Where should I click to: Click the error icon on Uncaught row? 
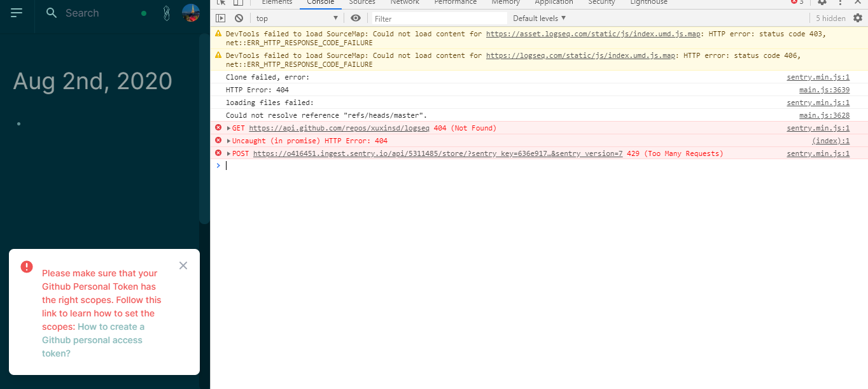[218, 141]
